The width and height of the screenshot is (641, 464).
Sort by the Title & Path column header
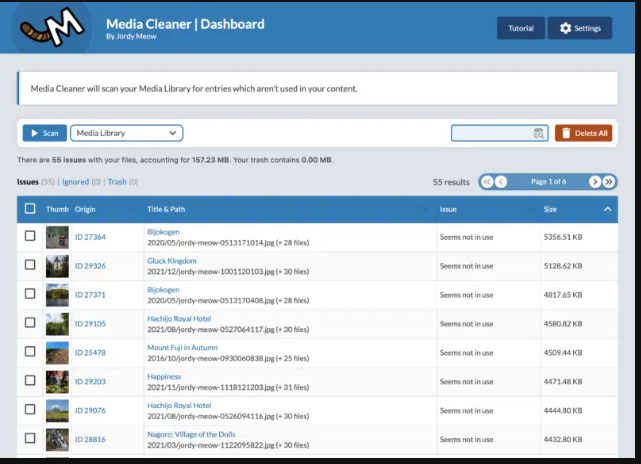click(x=166, y=209)
